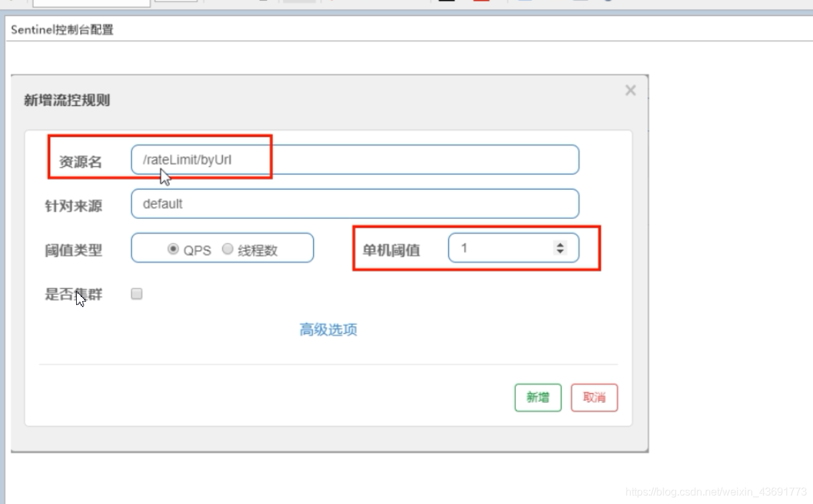The width and height of the screenshot is (813, 504).
Task: Click the 资源名 input field
Action: pos(355,160)
